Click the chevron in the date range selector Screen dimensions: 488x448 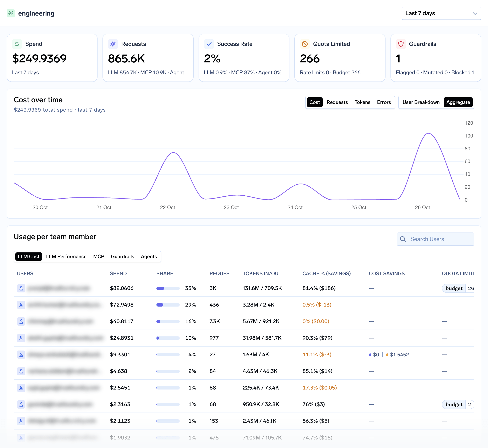click(475, 13)
